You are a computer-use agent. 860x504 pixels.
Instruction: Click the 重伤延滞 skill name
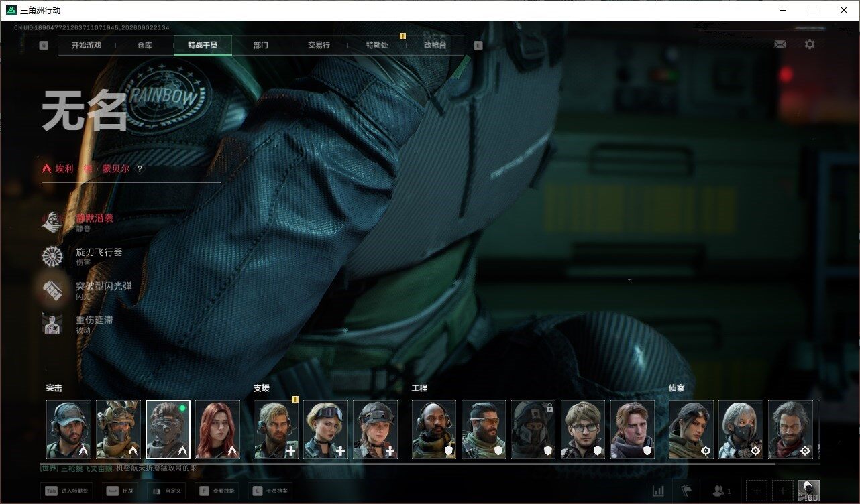coord(95,320)
